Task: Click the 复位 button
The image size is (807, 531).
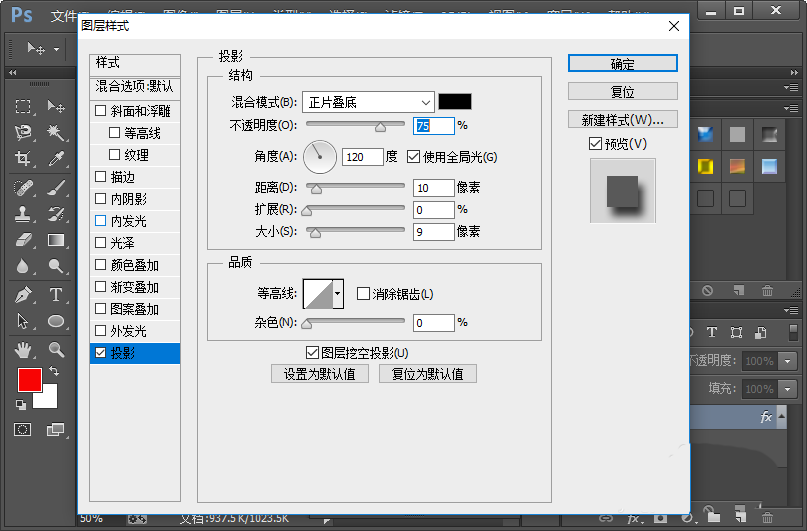Action: (623, 91)
